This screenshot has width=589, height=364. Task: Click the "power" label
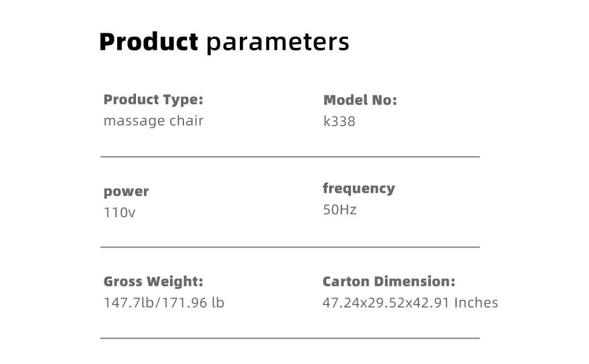[x=126, y=192]
